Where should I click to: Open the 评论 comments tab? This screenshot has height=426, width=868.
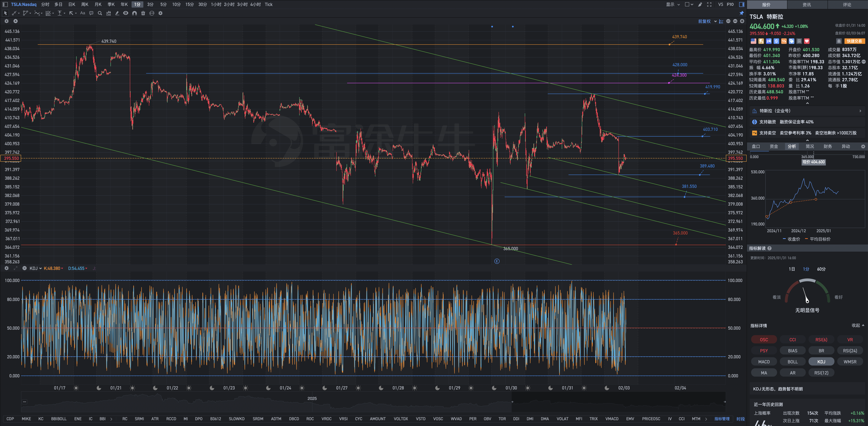coord(847,5)
